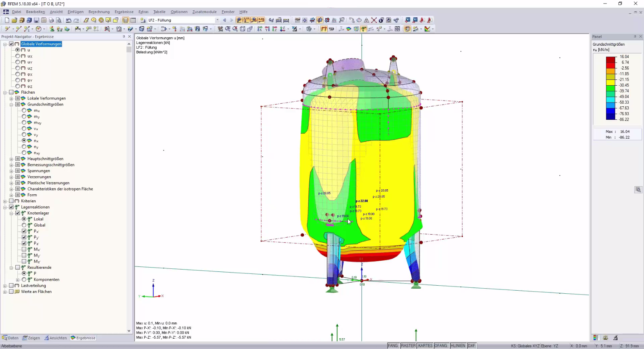
Task: Click the dark red 16.04 legend color
Action: [x=611, y=60]
